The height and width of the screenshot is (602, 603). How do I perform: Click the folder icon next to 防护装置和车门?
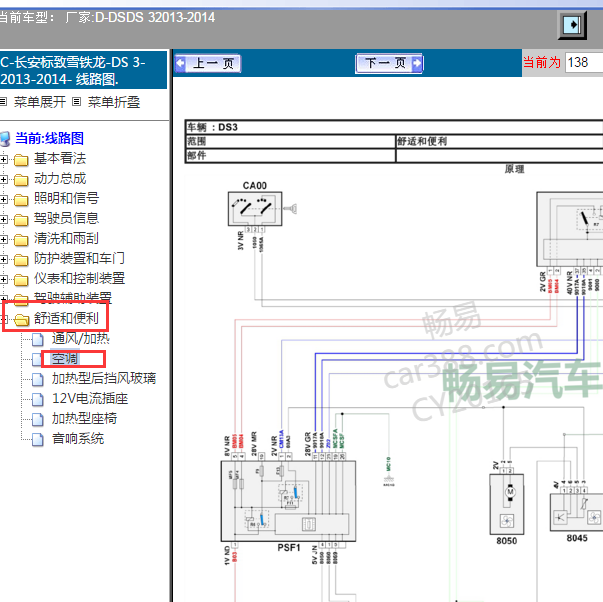coord(21,260)
